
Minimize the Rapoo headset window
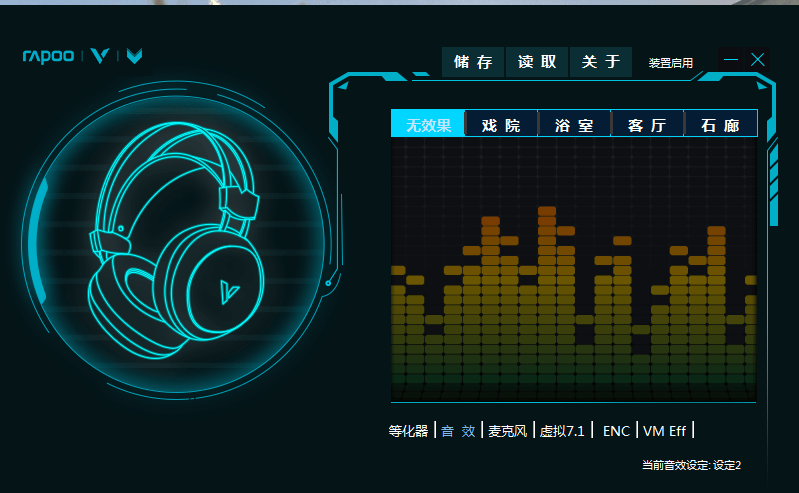pos(731,60)
